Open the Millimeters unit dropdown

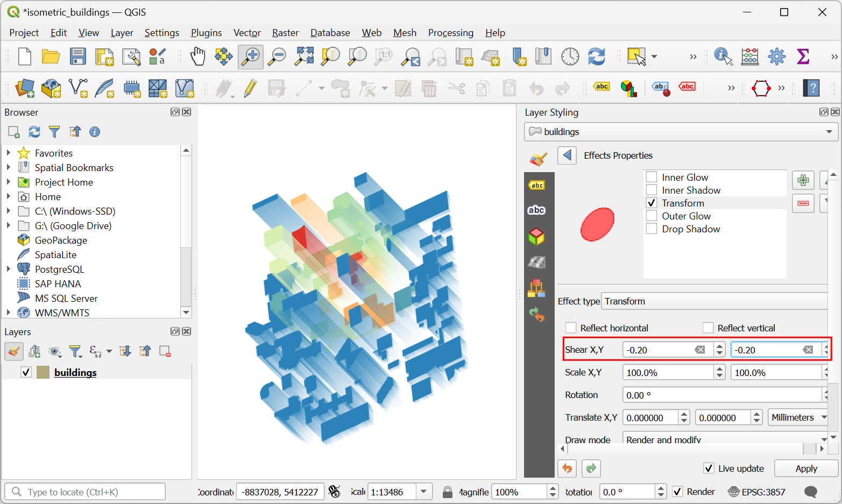(798, 417)
